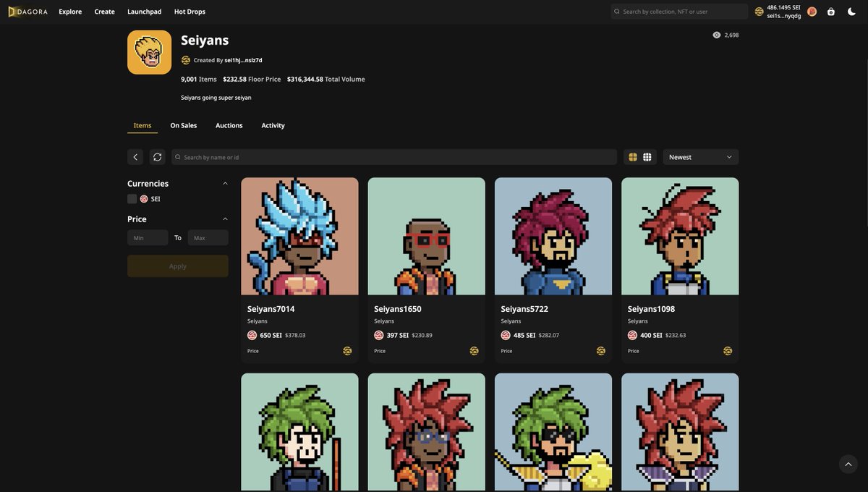The width and height of the screenshot is (868, 492).
Task: Open creator address sei1hj...nslz7d
Action: point(243,60)
